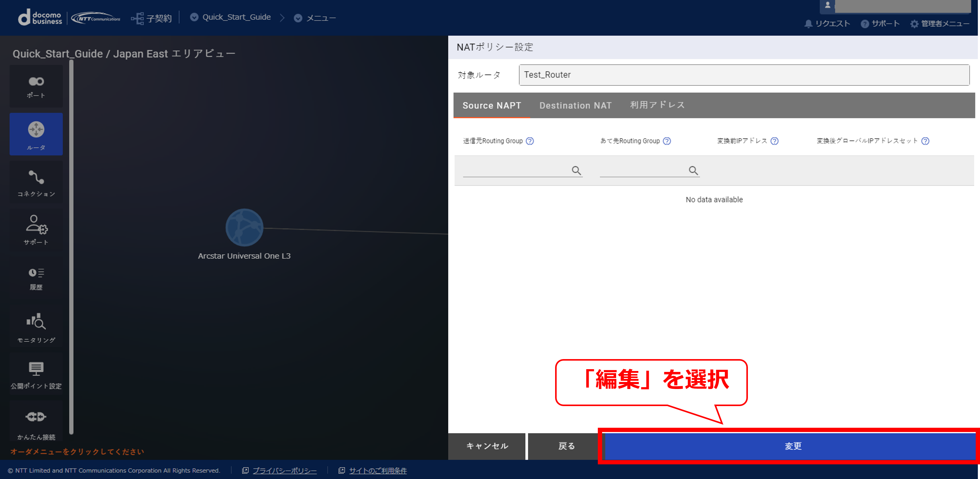Click the 戻る button
This screenshot has width=980, height=479.
[566, 446]
